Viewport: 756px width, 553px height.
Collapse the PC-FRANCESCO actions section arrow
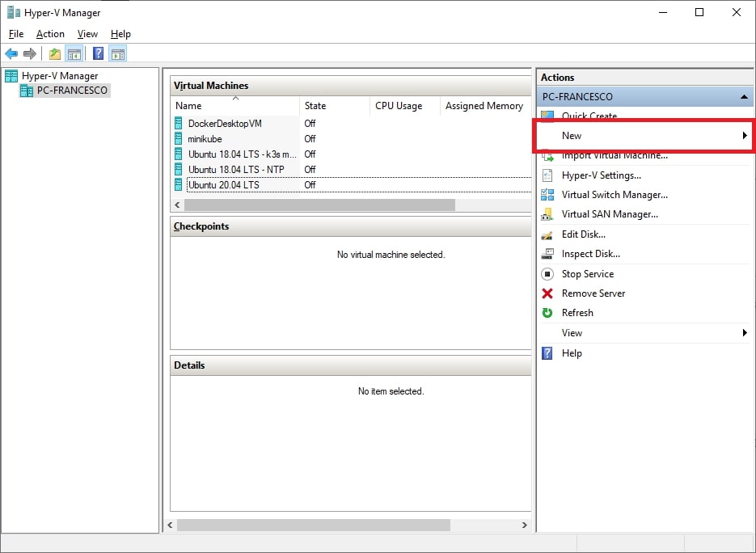click(x=744, y=97)
